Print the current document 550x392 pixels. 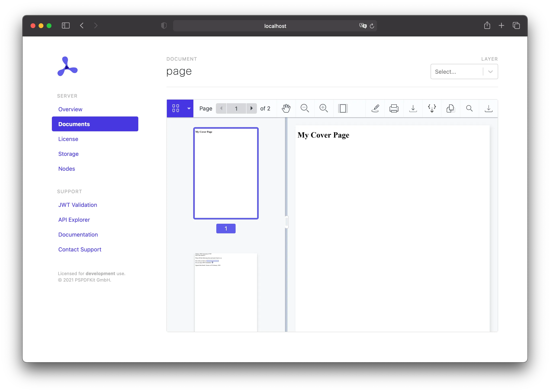394,108
